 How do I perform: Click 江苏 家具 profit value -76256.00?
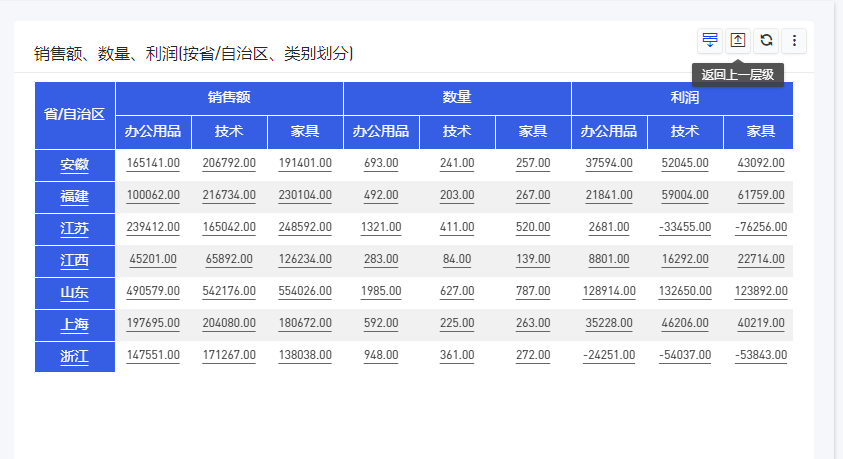click(x=761, y=227)
